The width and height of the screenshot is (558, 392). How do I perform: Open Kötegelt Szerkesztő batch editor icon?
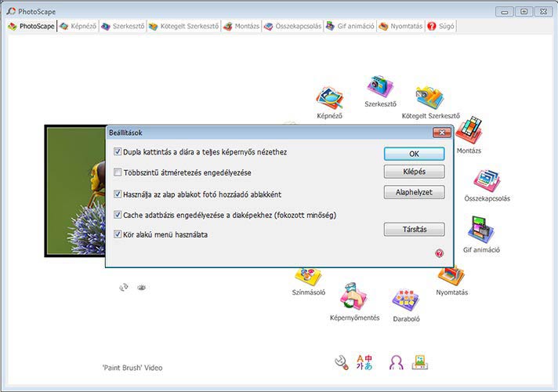coord(430,97)
